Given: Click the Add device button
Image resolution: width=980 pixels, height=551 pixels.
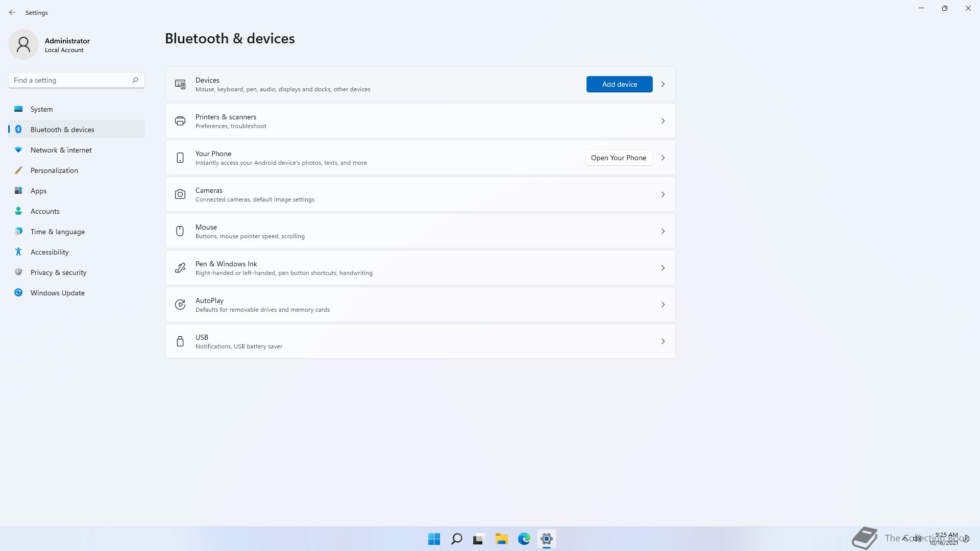Looking at the screenshot, I should pyautogui.click(x=619, y=84).
